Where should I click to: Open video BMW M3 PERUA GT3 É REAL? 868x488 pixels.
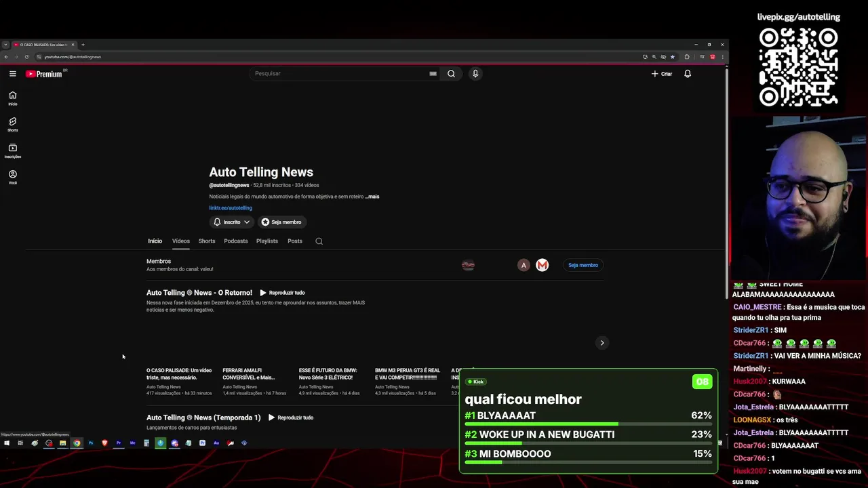408,374
